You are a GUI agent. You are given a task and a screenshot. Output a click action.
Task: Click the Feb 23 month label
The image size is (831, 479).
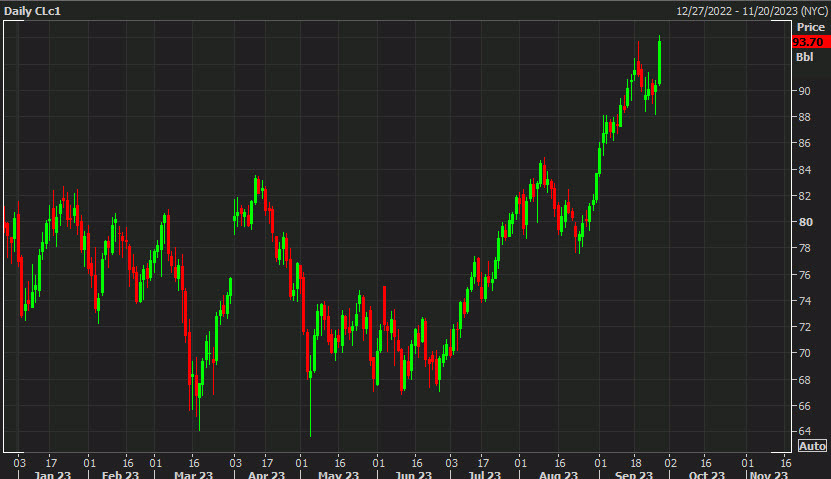coord(120,474)
